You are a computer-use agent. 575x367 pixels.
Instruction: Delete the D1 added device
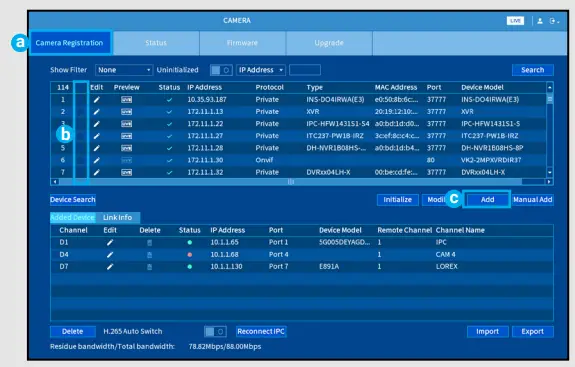point(150,243)
